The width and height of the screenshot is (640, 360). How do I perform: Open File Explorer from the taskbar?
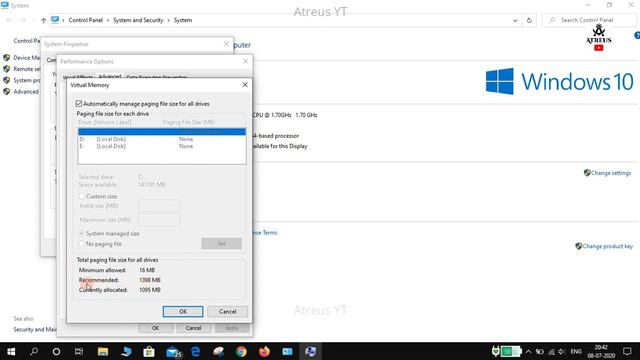coord(102,351)
